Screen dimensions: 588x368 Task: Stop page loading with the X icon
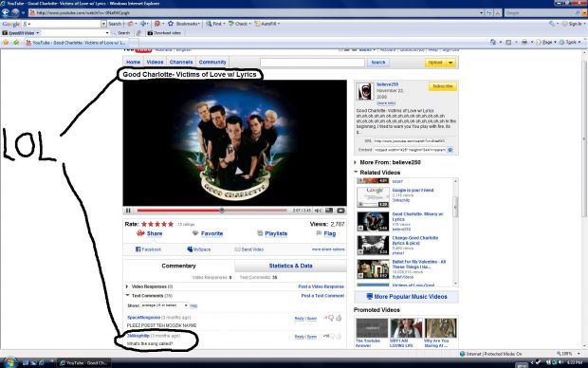(x=498, y=12)
